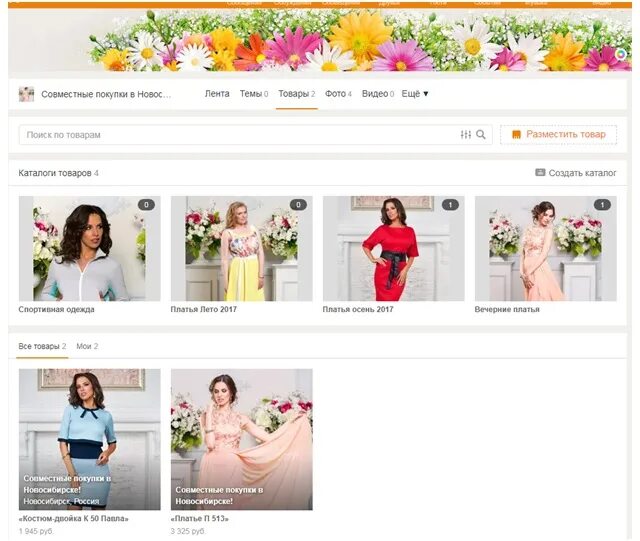Click the Платья осень 2017 title
This screenshot has height=541, width=640.
coord(358,309)
